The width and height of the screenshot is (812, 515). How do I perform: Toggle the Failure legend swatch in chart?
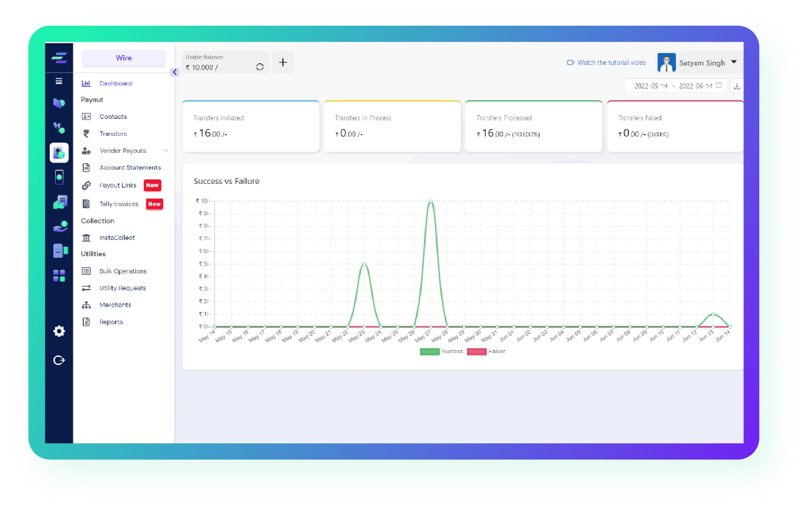[x=476, y=351]
